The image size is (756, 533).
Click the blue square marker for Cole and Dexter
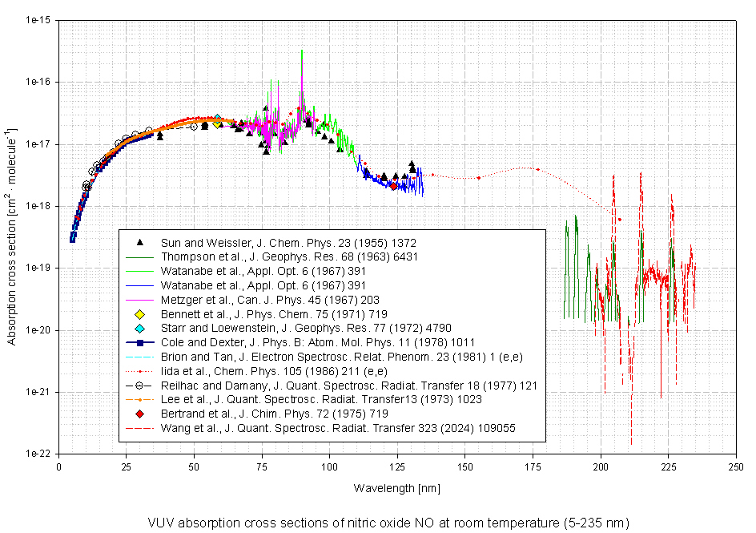point(140,342)
